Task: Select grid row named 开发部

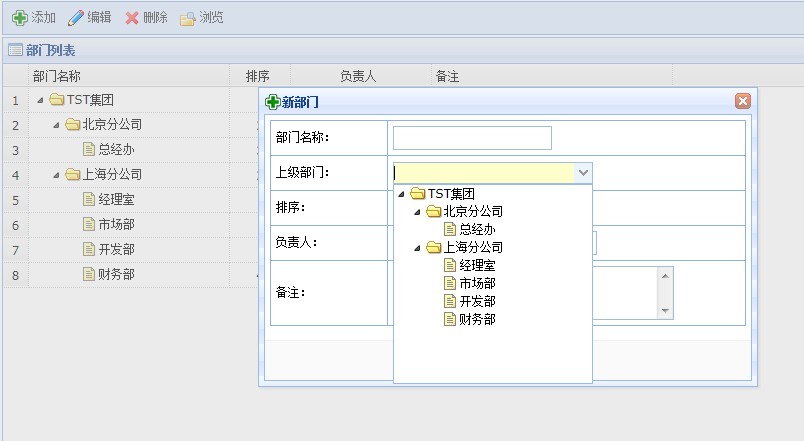Action: click(116, 249)
